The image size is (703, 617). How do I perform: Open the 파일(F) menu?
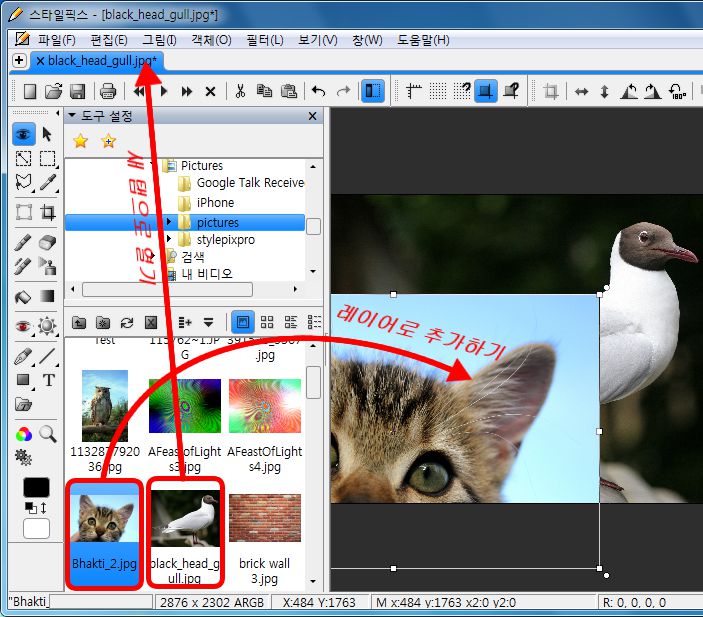[x=56, y=40]
